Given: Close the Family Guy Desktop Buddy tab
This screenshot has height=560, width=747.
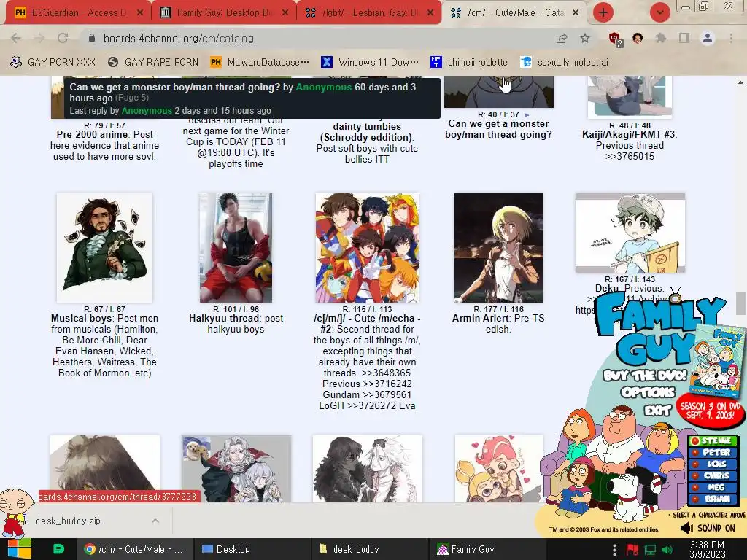Looking at the screenshot, I should (285, 13).
